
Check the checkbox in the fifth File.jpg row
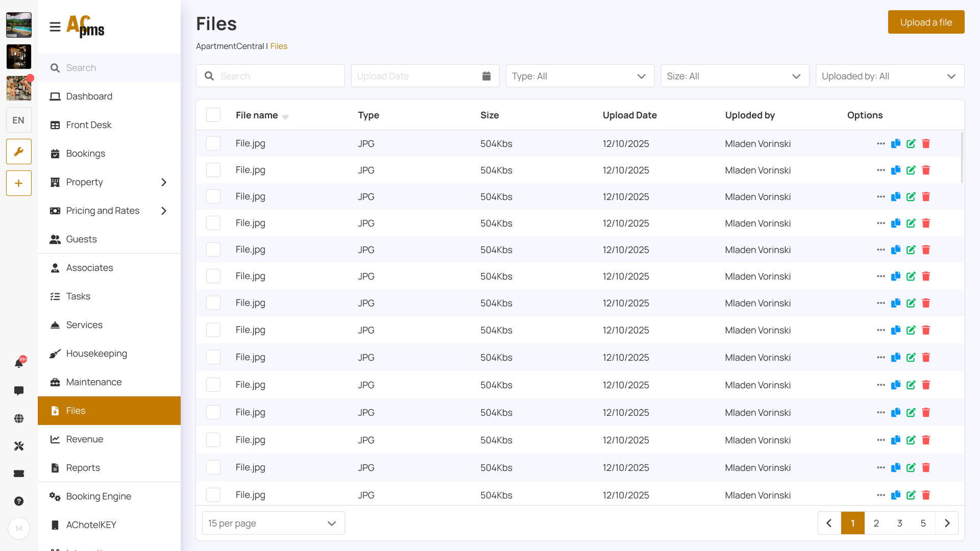(x=213, y=250)
